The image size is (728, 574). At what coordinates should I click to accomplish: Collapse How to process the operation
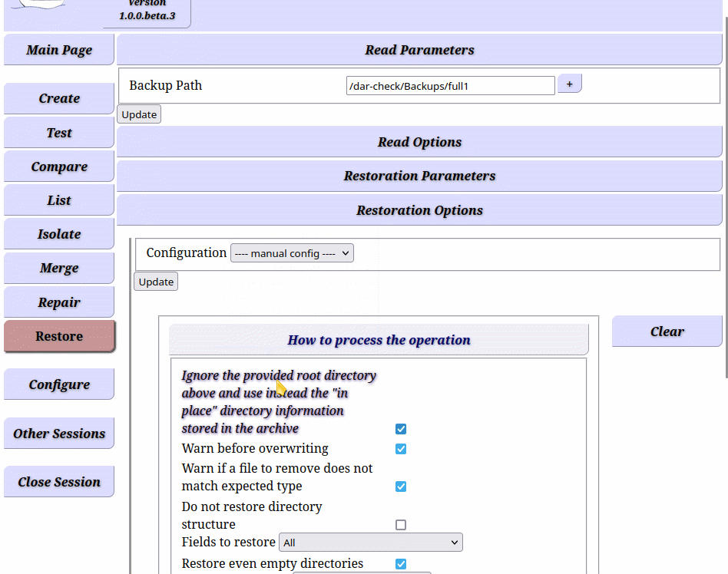(x=379, y=340)
